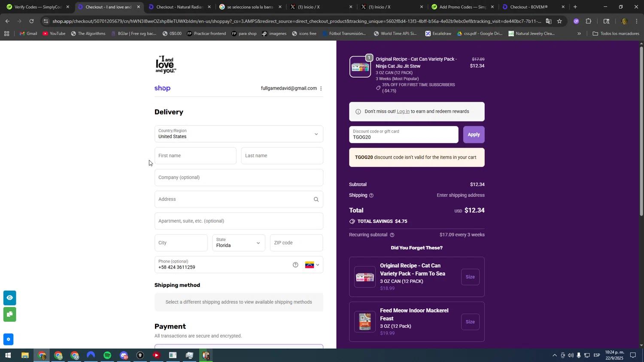Open the Windows Start menu
The height and width of the screenshot is (362, 644).
pyautogui.click(x=8, y=356)
